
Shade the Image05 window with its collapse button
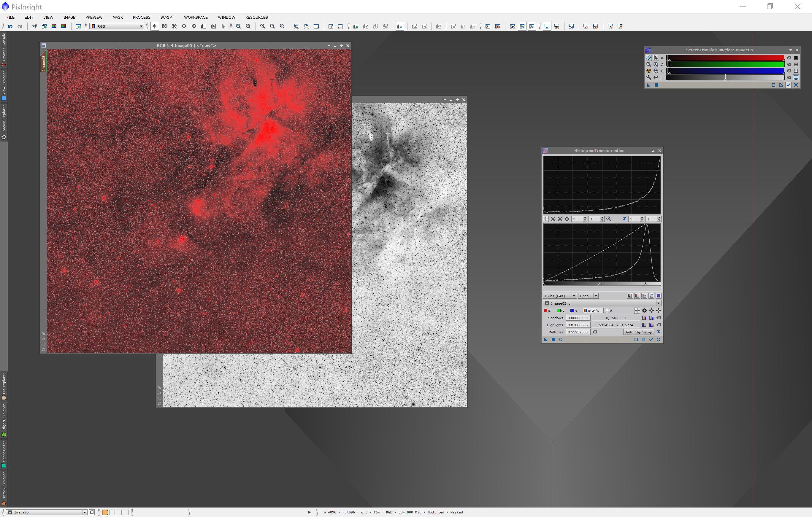(x=335, y=46)
